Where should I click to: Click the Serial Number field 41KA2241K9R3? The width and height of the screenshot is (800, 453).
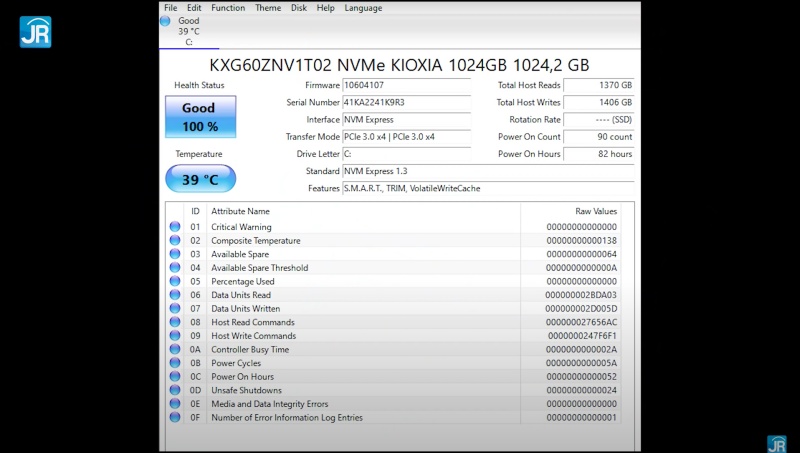tap(406, 103)
